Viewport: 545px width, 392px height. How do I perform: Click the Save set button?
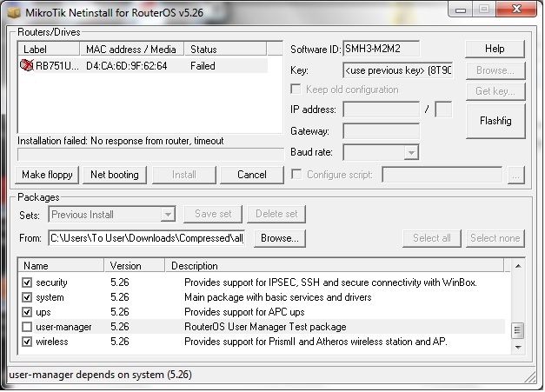[213, 214]
